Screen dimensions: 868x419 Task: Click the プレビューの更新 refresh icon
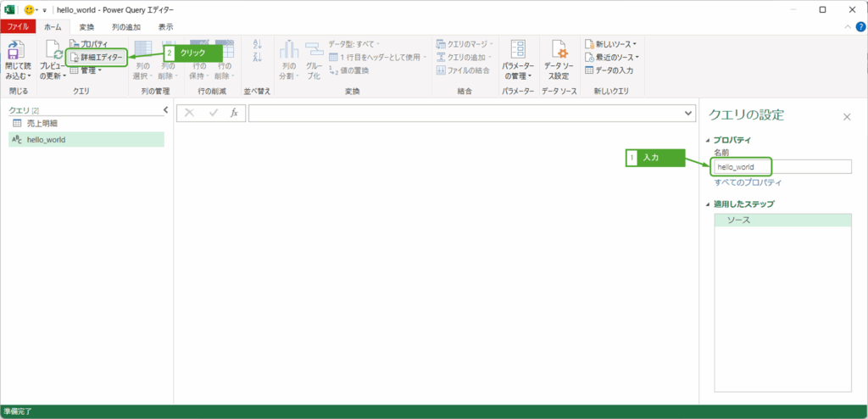pos(52,51)
